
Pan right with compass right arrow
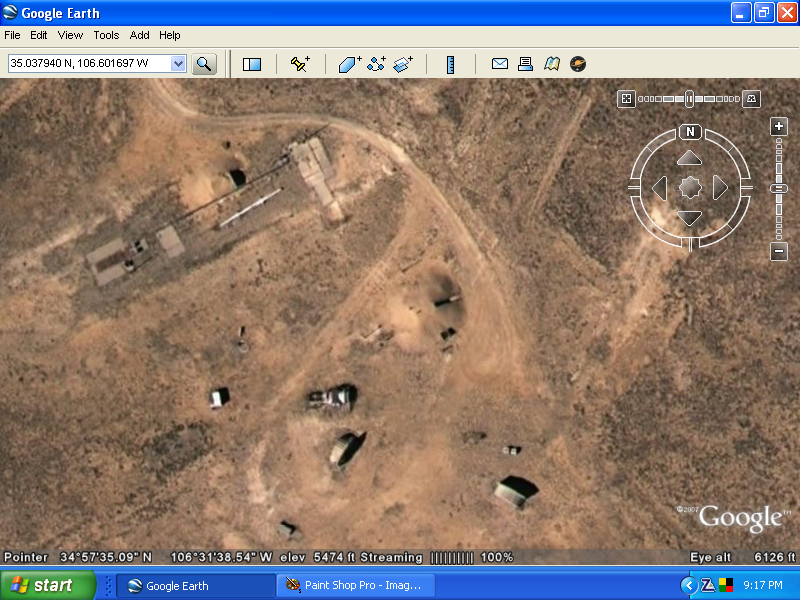[720, 188]
